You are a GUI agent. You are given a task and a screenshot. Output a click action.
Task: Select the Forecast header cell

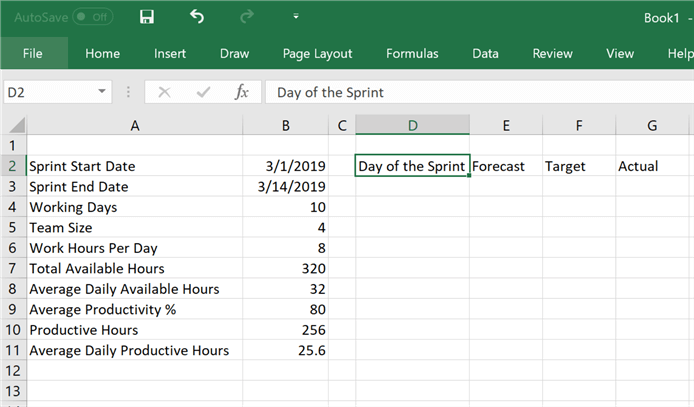coord(505,166)
